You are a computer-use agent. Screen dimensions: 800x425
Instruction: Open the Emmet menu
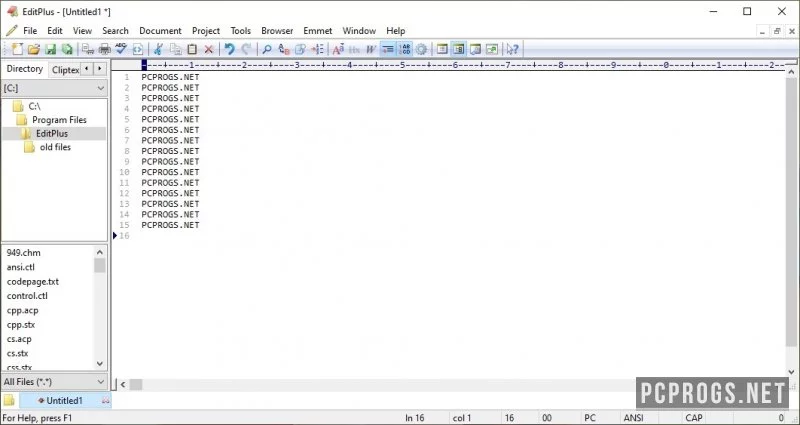[317, 31]
